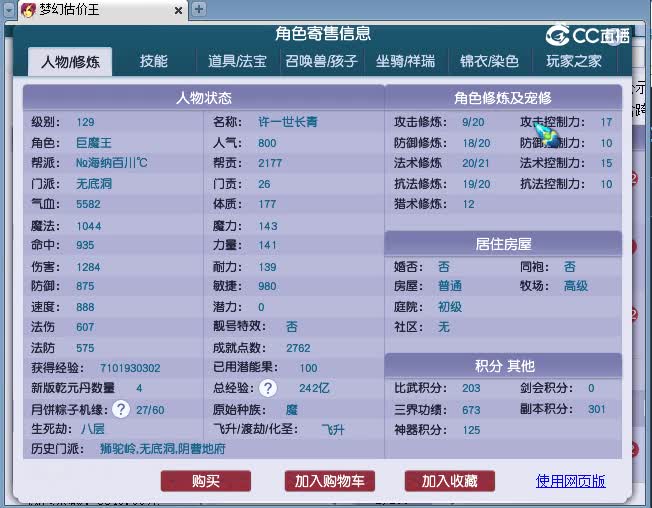Click the 法术修炼 value 20/21
The image size is (652, 508).
pos(476,163)
